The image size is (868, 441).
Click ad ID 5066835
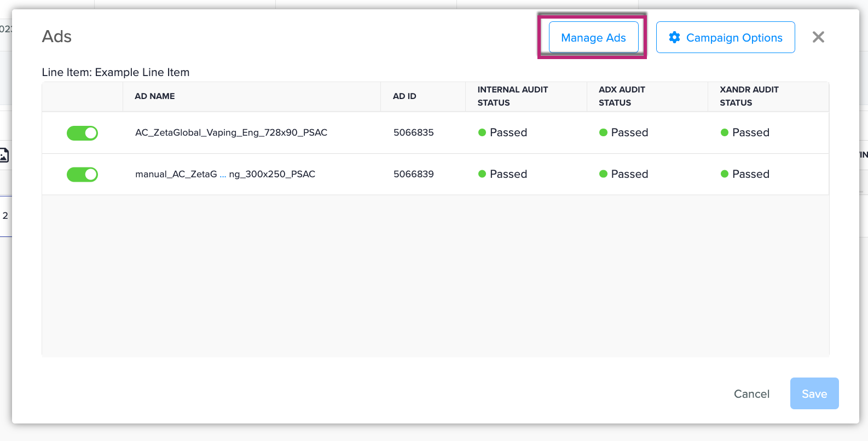tap(413, 133)
